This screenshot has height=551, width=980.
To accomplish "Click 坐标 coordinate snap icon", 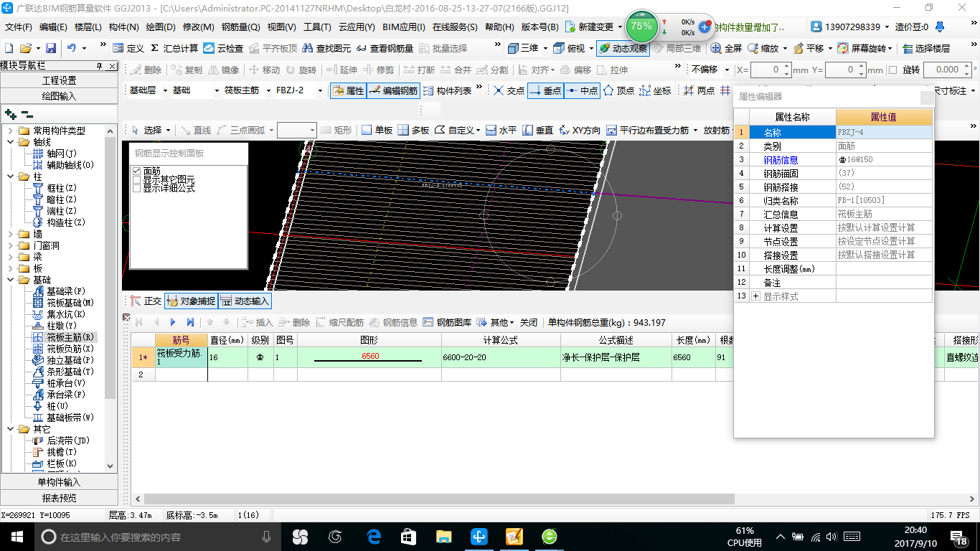I will pos(655,90).
